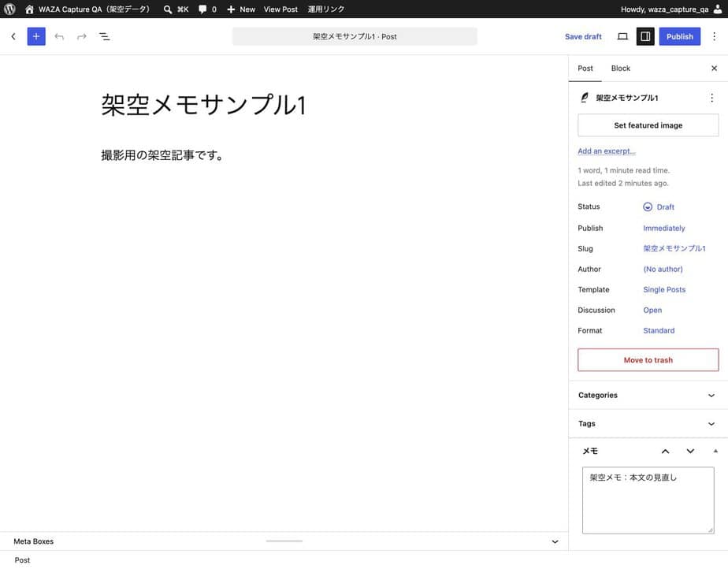This screenshot has width=728, height=569.
Task: Move the メモ meta box down
Action: coord(690,451)
